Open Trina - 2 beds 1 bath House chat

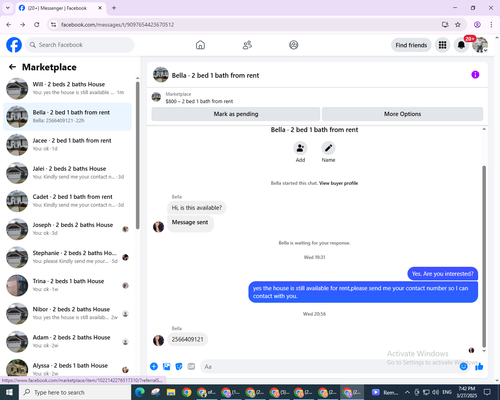click(x=67, y=285)
